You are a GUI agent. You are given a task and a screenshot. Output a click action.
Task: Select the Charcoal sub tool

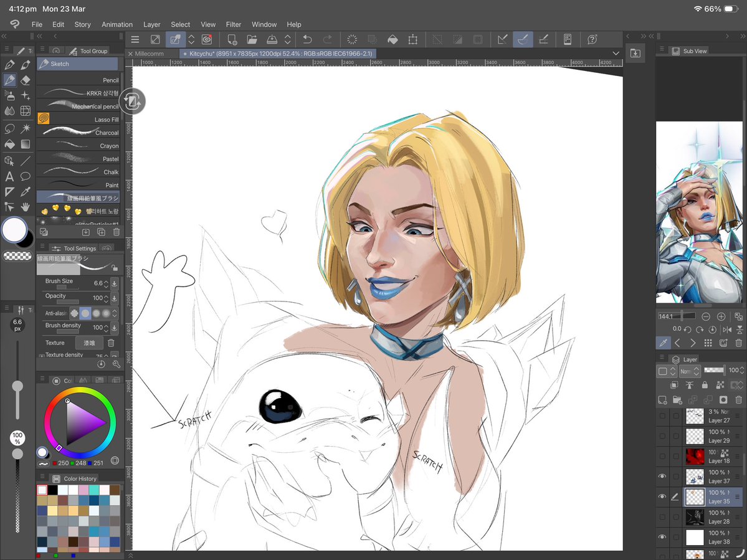click(x=79, y=133)
